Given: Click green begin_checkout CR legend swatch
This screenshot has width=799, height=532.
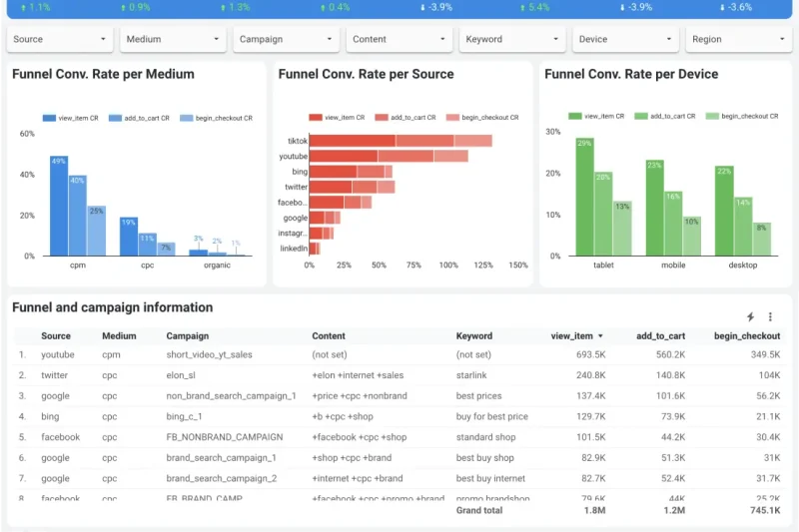Looking at the screenshot, I should pyautogui.click(x=709, y=116).
